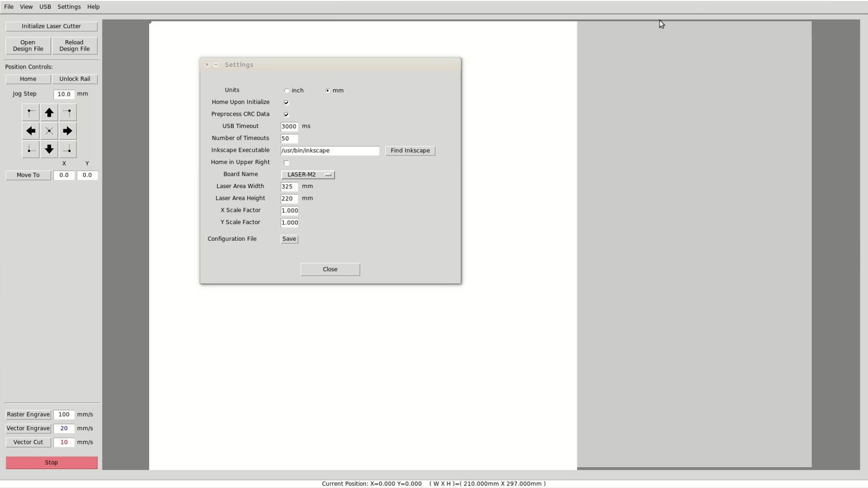Click the Unlock Rail button
Viewport: 868px width, 488px height.
pyautogui.click(x=75, y=79)
